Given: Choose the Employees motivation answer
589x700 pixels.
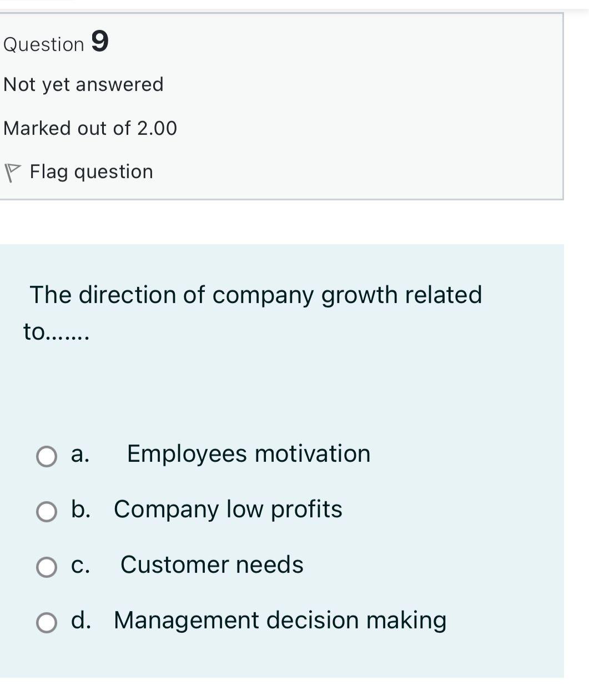Looking at the screenshot, I should [248, 454].
